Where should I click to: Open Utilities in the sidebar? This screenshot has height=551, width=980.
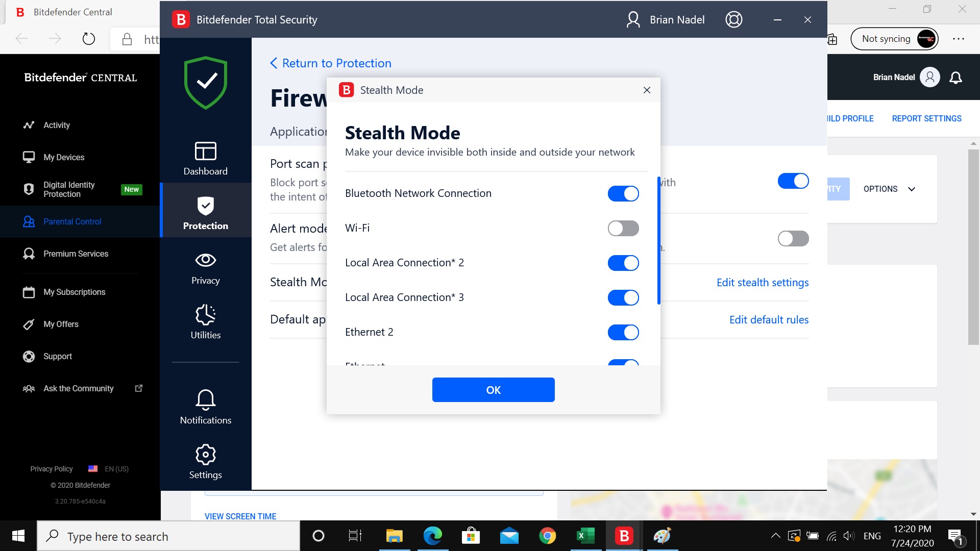point(205,322)
